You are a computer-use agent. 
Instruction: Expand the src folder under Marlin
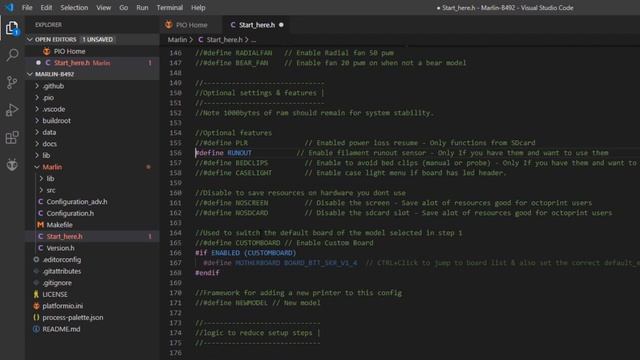41,190
